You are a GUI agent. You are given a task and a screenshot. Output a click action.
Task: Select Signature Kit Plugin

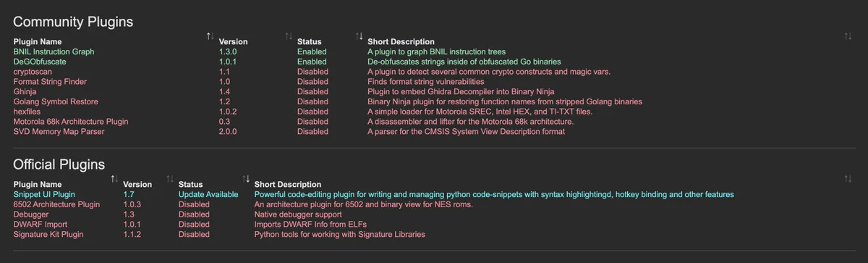pos(48,235)
